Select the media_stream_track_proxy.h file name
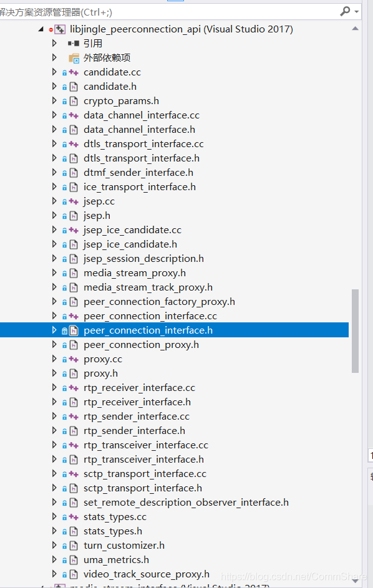This screenshot has width=373, height=588. coord(148,287)
